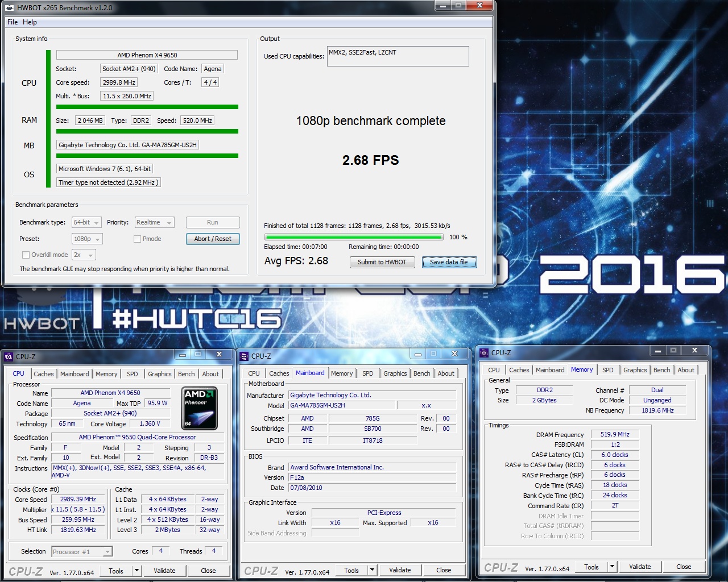Click the RAM Size 2046 MB field

coord(90,120)
